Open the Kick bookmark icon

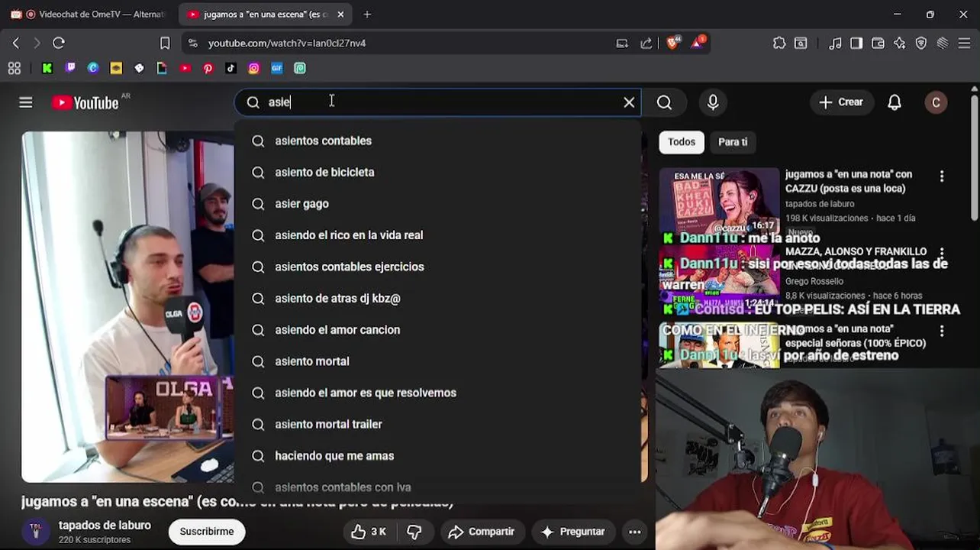(x=47, y=68)
